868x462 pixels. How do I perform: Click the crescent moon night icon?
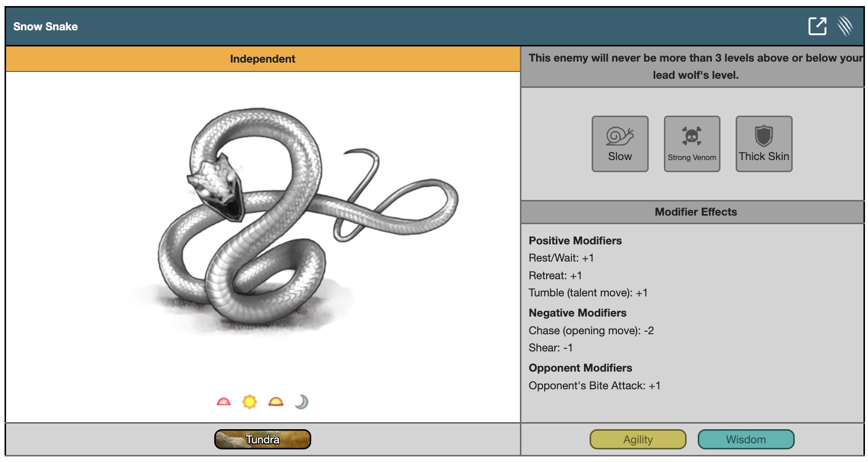(x=302, y=402)
